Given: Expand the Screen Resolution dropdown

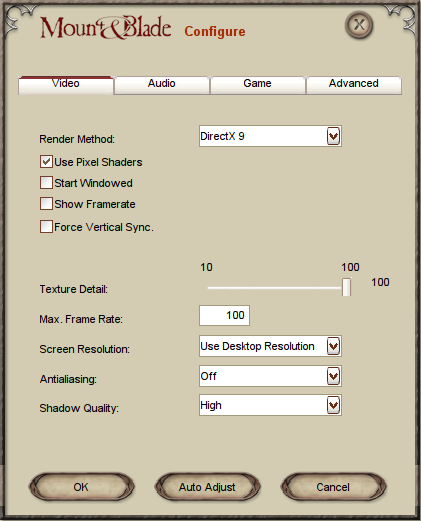Looking at the screenshot, I should (270, 346).
